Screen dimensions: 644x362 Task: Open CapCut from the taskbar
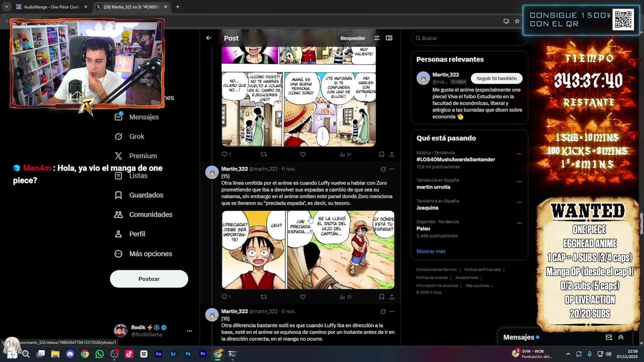coord(144,354)
